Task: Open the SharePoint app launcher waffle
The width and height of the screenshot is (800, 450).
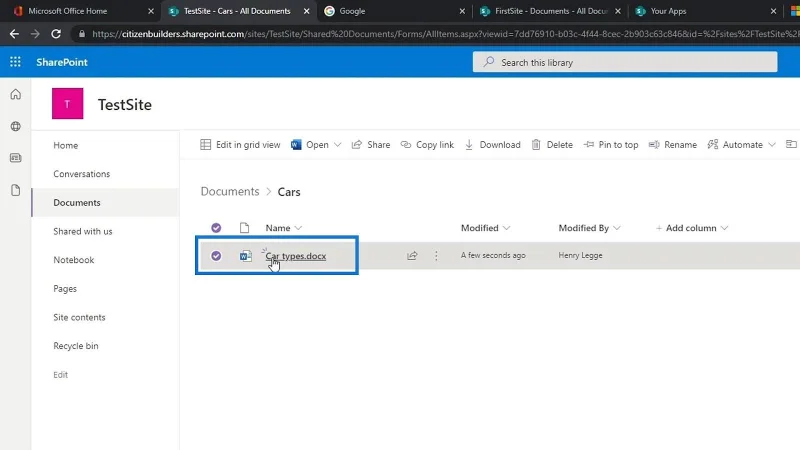Action: [15, 62]
